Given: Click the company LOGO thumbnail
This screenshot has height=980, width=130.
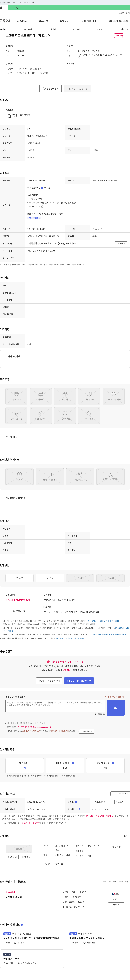Looking at the screenshot, I should 19,849.
